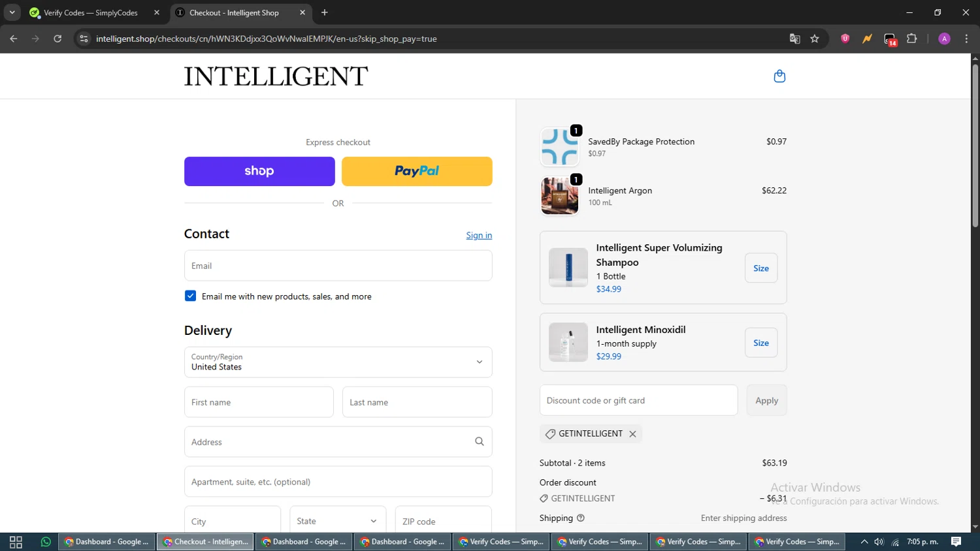Viewport: 980px width, 551px height.
Task: Switch to Checkout - Intelligent taskbar window
Action: point(205,542)
